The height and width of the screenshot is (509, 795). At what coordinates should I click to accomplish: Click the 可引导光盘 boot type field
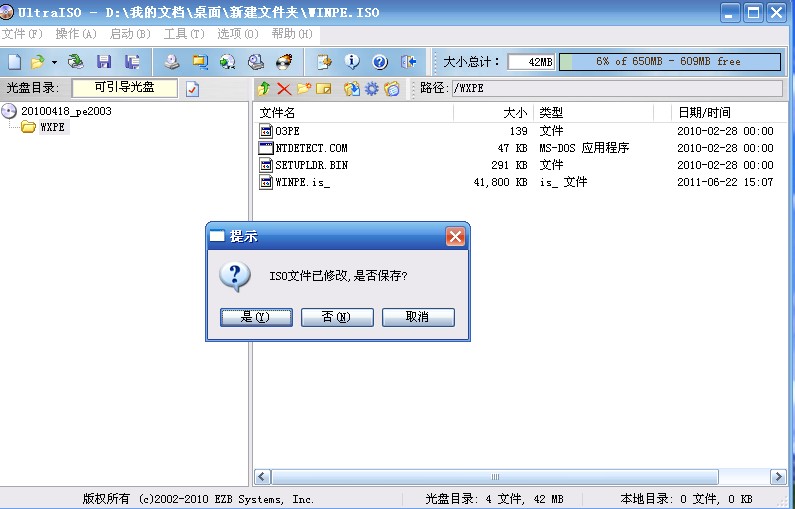124,88
